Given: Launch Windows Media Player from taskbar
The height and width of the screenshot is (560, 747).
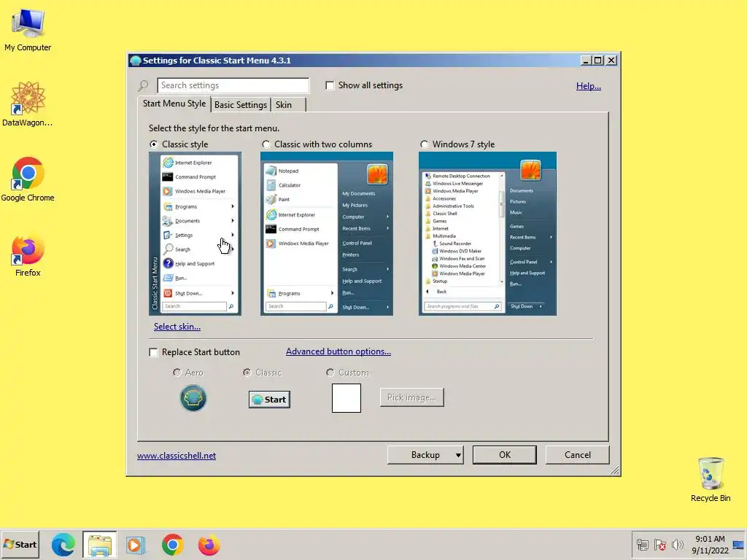Looking at the screenshot, I should 135,544.
